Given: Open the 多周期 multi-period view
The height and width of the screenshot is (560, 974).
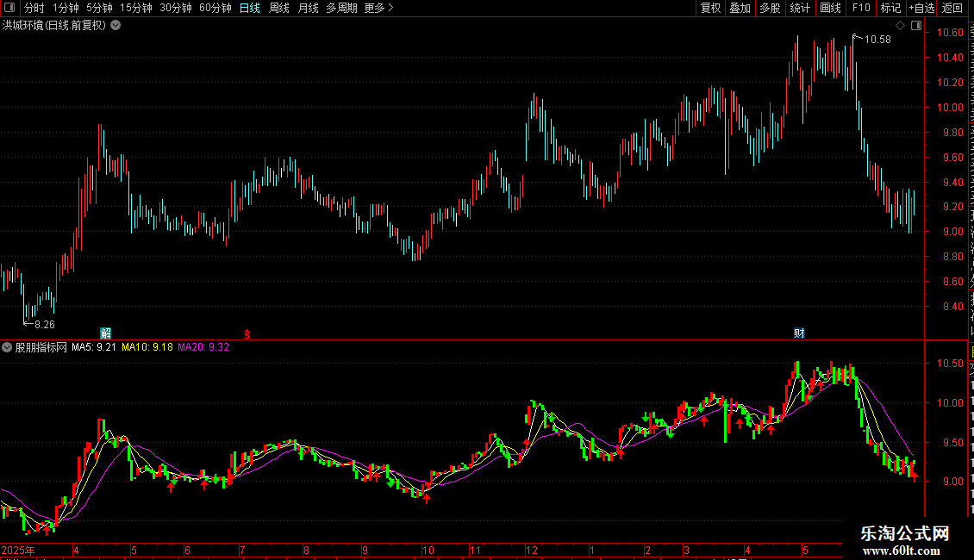Looking at the screenshot, I should (341, 8).
